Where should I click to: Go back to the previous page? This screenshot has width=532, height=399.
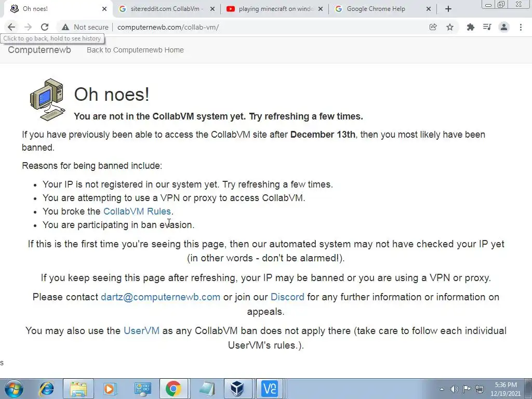(11, 27)
